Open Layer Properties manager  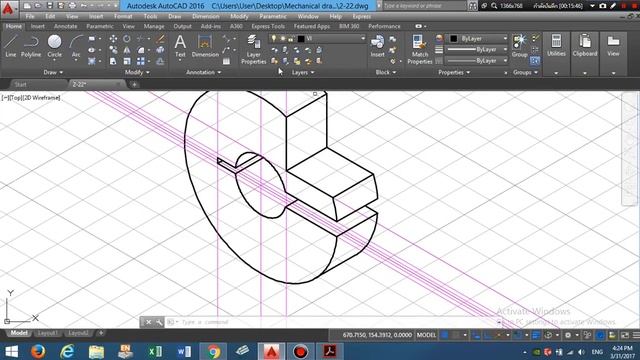pos(253,49)
